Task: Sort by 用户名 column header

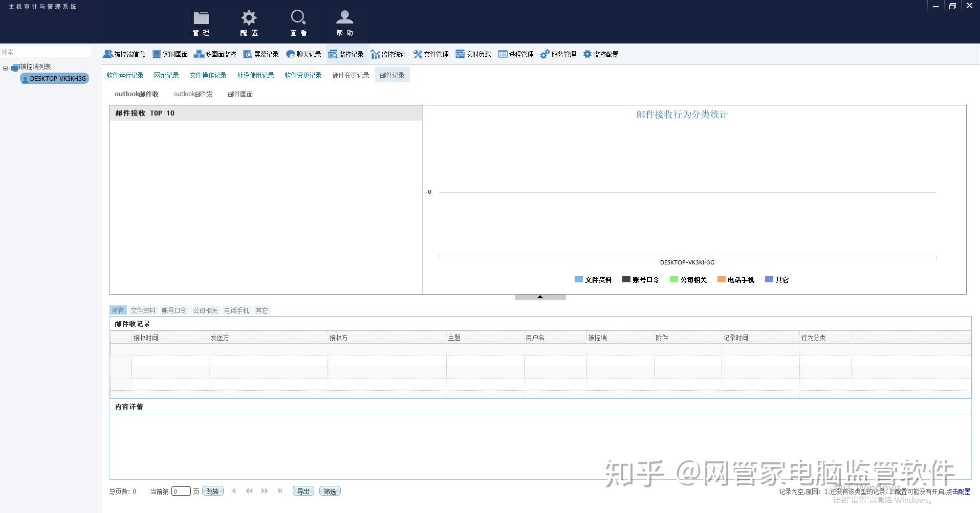Action: coord(555,338)
